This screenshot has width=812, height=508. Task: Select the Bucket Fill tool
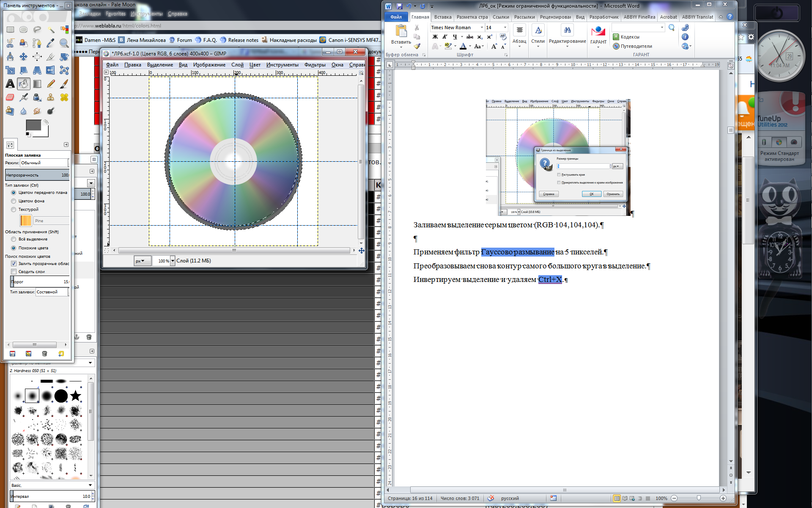tap(24, 84)
